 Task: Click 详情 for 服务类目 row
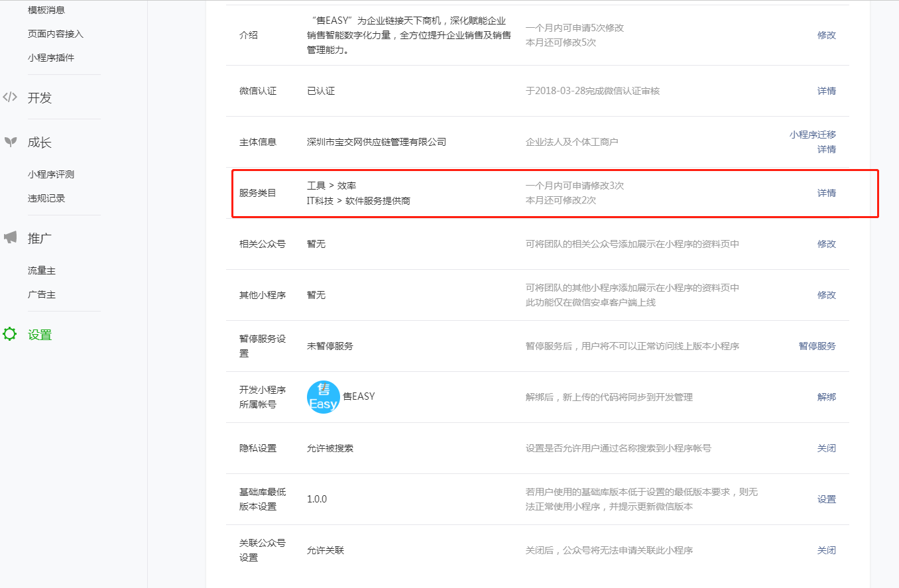[x=827, y=193]
